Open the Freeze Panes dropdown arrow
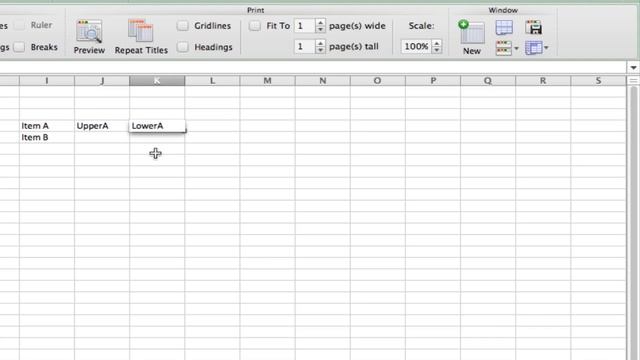The height and width of the screenshot is (360, 640). pos(546,48)
